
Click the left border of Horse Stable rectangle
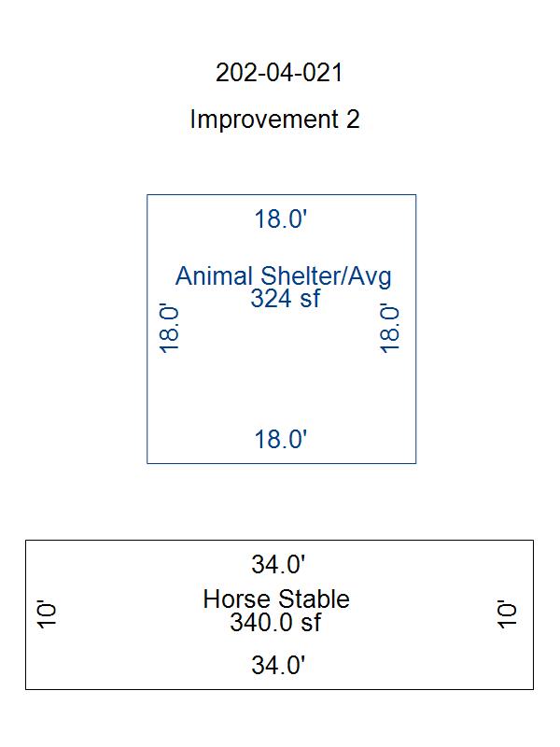pyautogui.click(x=26, y=614)
